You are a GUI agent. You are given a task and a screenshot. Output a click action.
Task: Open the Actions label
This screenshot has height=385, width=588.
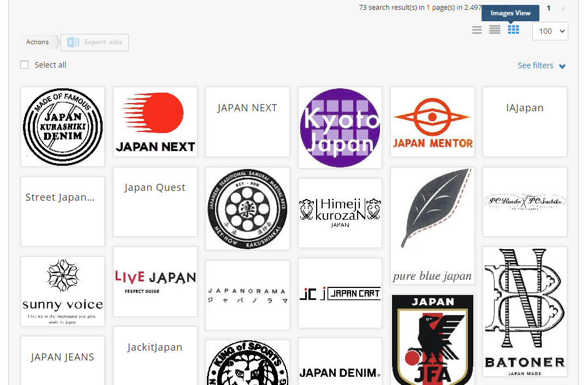click(x=38, y=42)
